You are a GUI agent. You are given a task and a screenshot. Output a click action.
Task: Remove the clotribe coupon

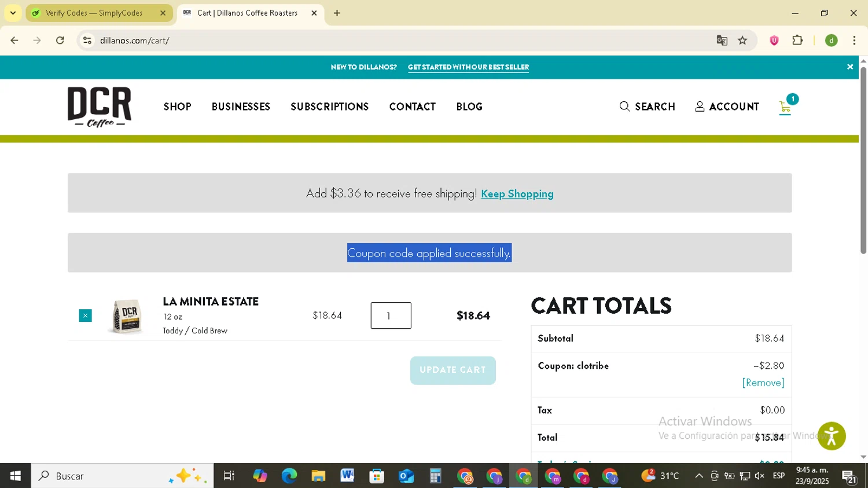point(763,383)
